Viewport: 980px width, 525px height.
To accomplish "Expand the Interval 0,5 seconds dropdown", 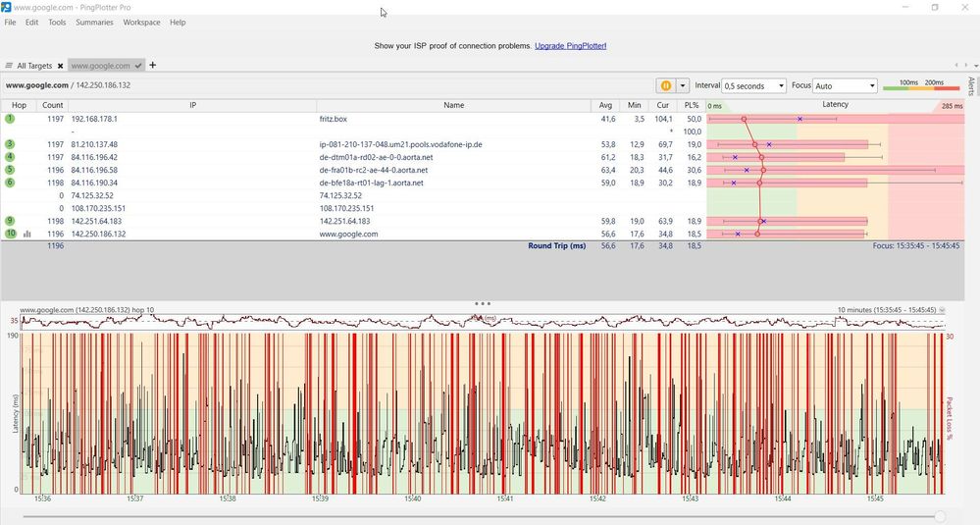I will point(753,85).
